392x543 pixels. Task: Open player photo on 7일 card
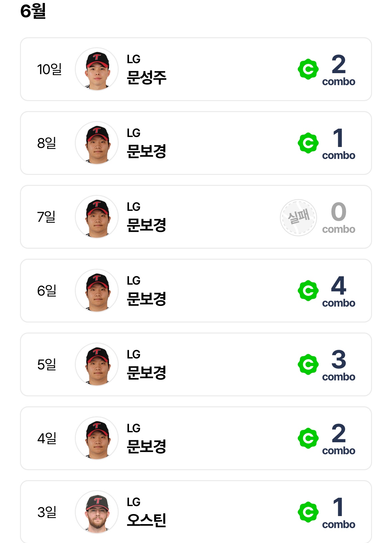coord(97,217)
